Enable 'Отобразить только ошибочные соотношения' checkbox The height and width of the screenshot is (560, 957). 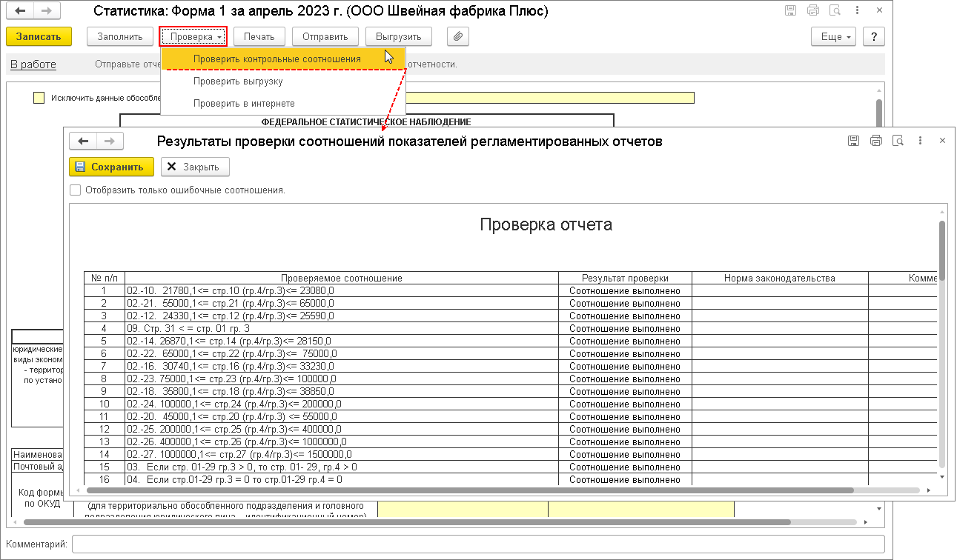coord(76,190)
